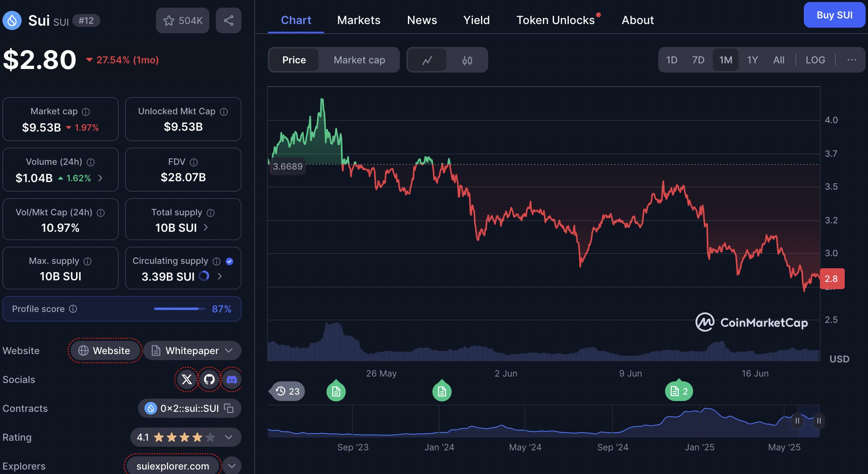Show Volume (24h) info icon
868x474 pixels.
pyautogui.click(x=91, y=162)
